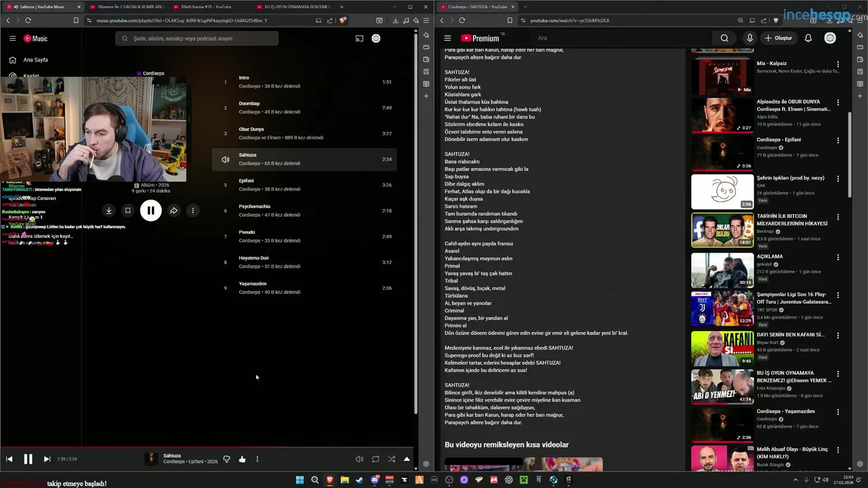Open new tab in left browser
This screenshot has height=488, width=868.
(x=342, y=7)
